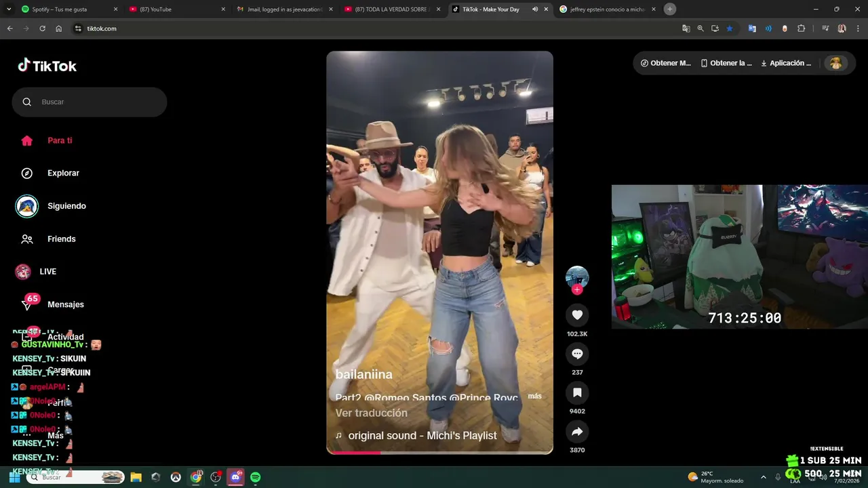Open the TikTok profile avatar menu
This screenshot has width=868, height=488.
pyautogui.click(x=835, y=63)
